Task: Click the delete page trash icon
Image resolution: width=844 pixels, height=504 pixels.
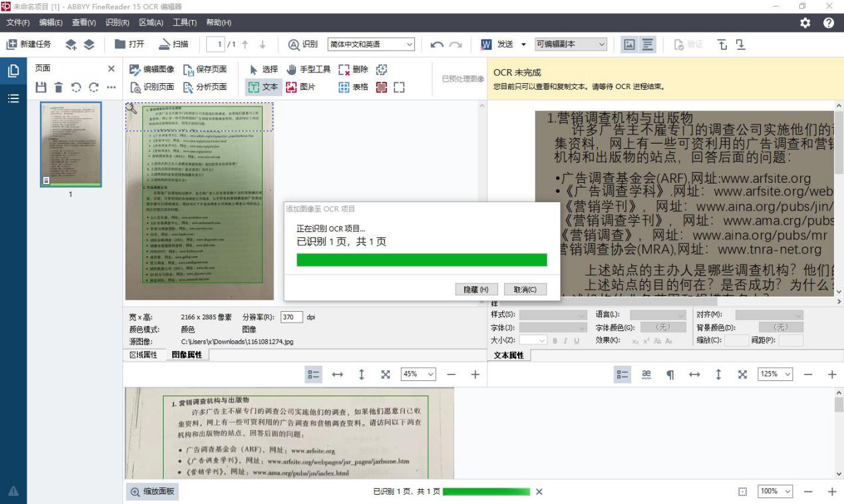Action: pyautogui.click(x=59, y=87)
